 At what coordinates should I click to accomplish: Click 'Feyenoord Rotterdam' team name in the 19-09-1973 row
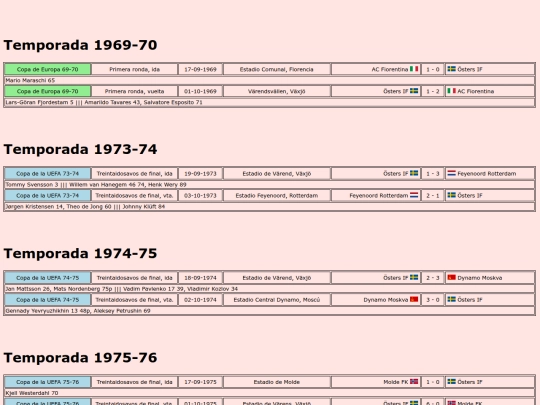point(487,174)
